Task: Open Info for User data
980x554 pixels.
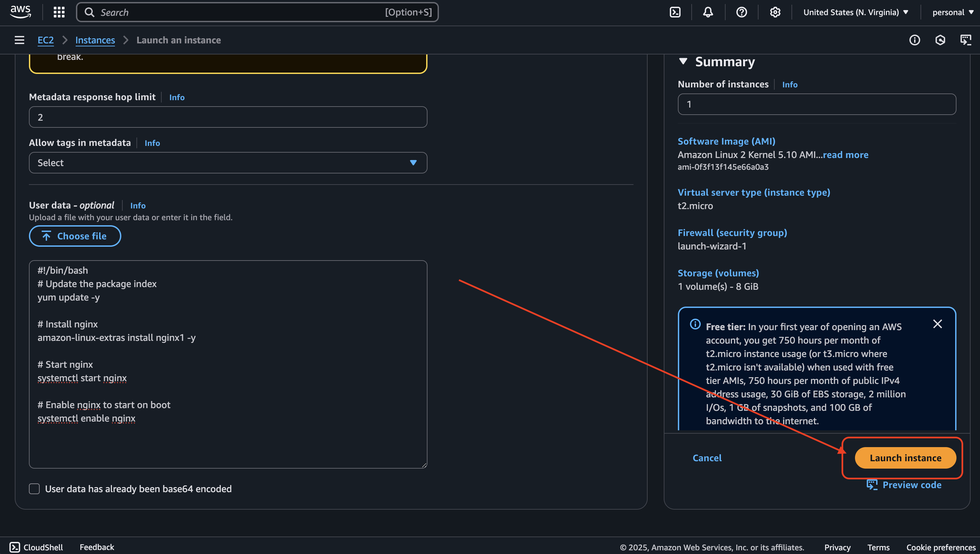Action: (138, 205)
